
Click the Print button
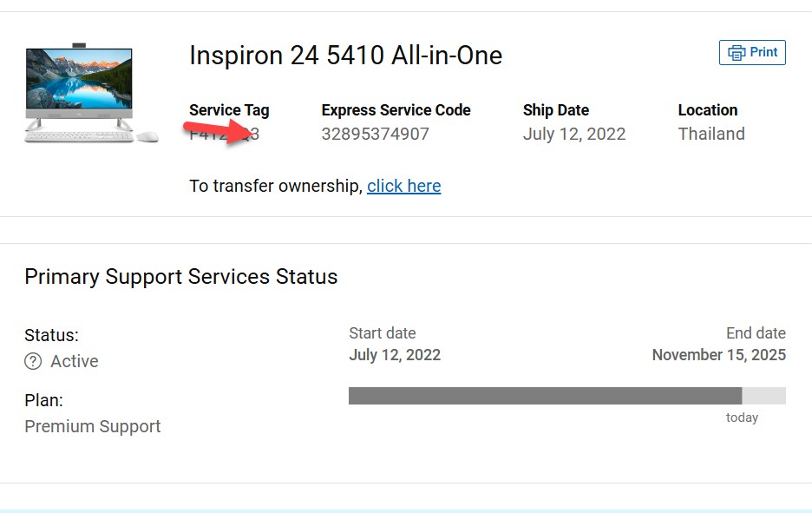(x=752, y=52)
